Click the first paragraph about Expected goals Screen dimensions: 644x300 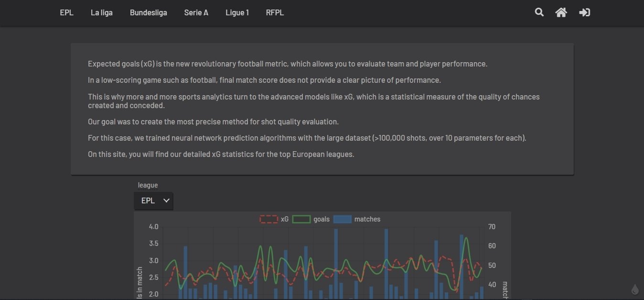pos(288,64)
